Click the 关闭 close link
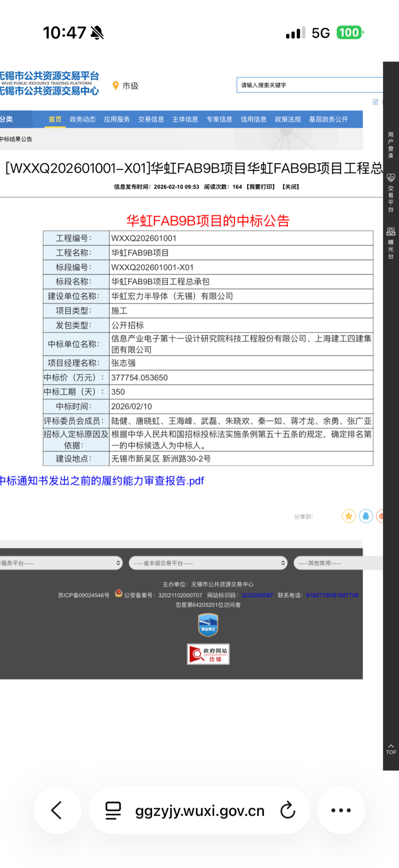The image size is (399, 868). (291, 187)
